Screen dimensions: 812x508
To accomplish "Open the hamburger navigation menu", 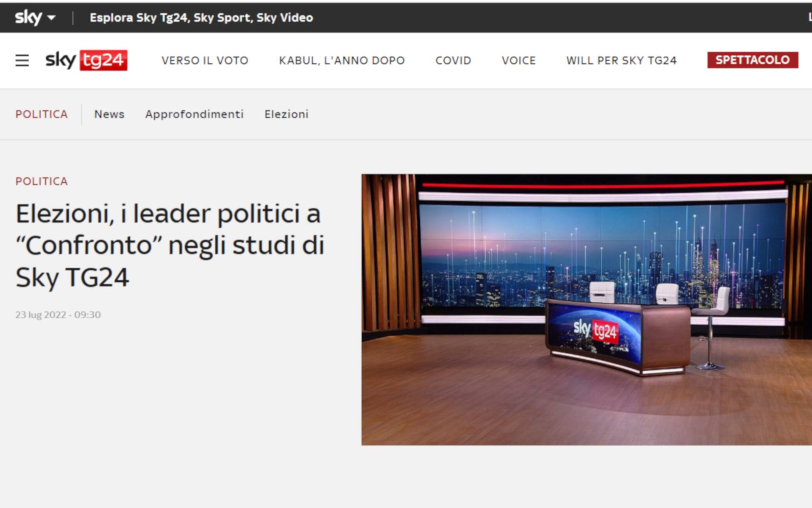I will [22, 60].
